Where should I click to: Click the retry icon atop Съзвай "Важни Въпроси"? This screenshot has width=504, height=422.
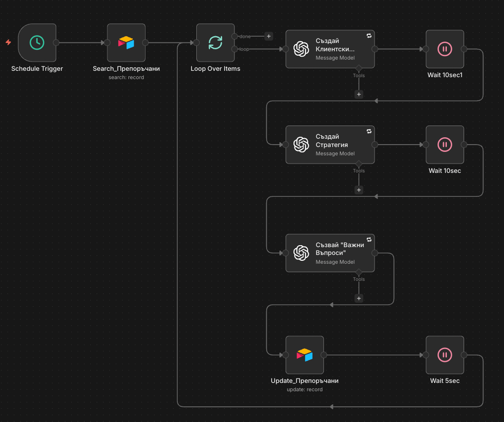point(369,239)
